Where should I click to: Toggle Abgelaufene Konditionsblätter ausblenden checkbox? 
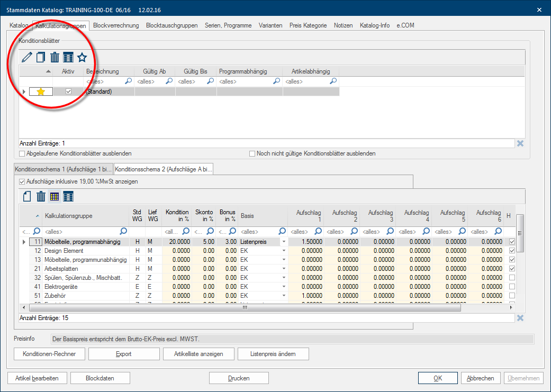[x=22, y=153]
